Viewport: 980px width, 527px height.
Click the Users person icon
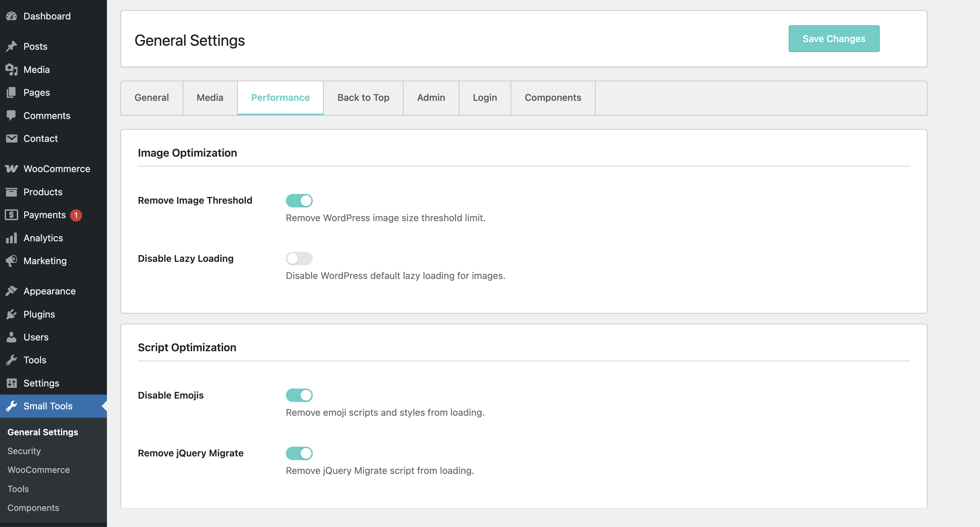(x=11, y=337)
